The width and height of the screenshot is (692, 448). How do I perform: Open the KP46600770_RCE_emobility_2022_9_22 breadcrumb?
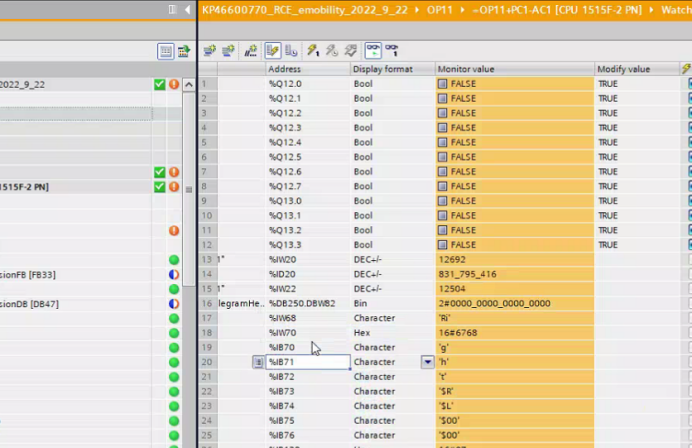[305, 10]
